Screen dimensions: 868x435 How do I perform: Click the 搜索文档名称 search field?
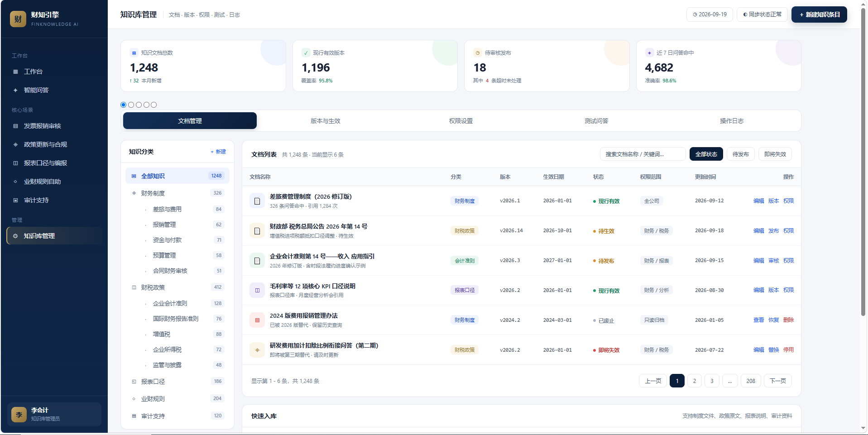tap(643, 154)
